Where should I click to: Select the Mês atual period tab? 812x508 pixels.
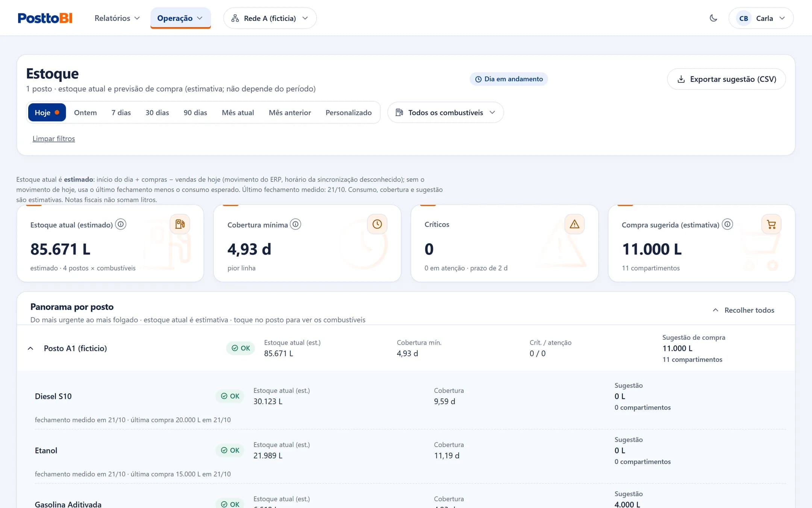click(x=238, y=113)
